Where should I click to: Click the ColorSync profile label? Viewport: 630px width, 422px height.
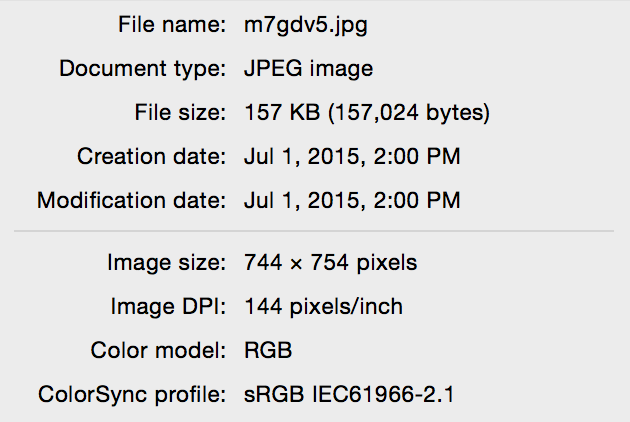point(132,395)
